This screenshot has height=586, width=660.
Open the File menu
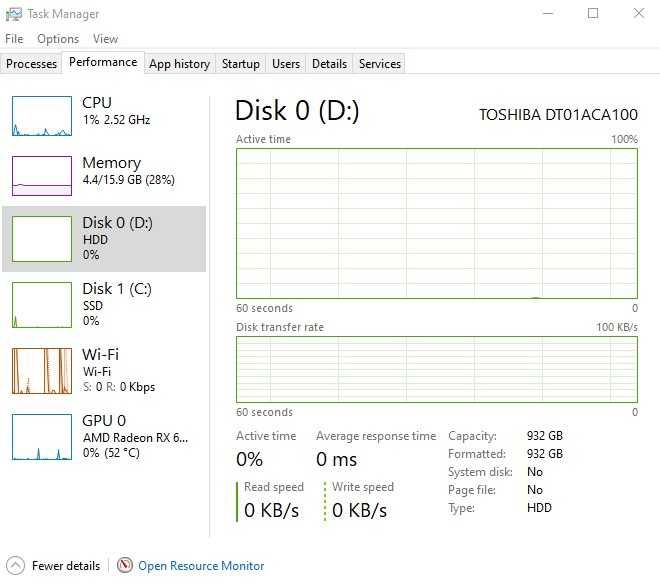tap(14, 39)
